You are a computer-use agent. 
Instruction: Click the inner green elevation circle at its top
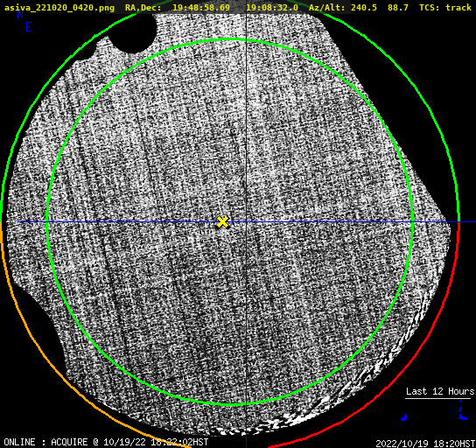point(229,39)
